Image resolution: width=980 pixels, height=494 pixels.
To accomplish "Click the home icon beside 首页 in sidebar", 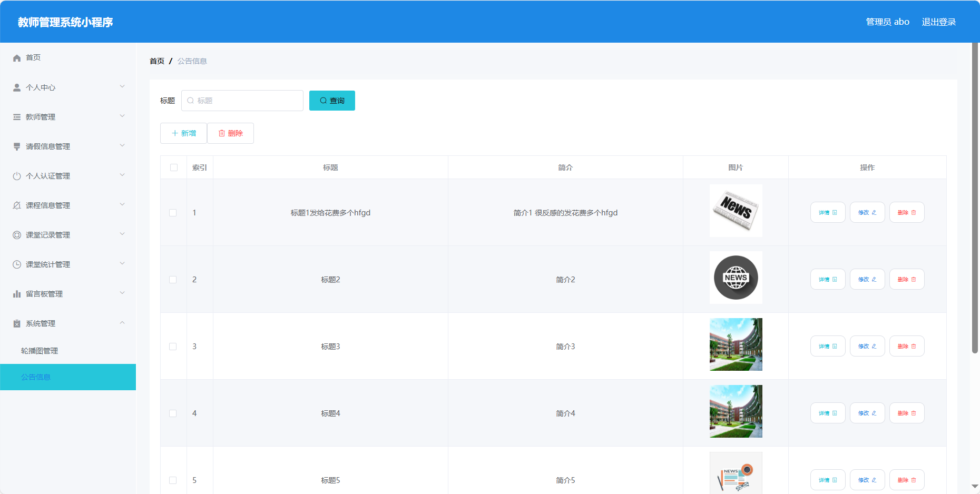I will tap(17, 58).
